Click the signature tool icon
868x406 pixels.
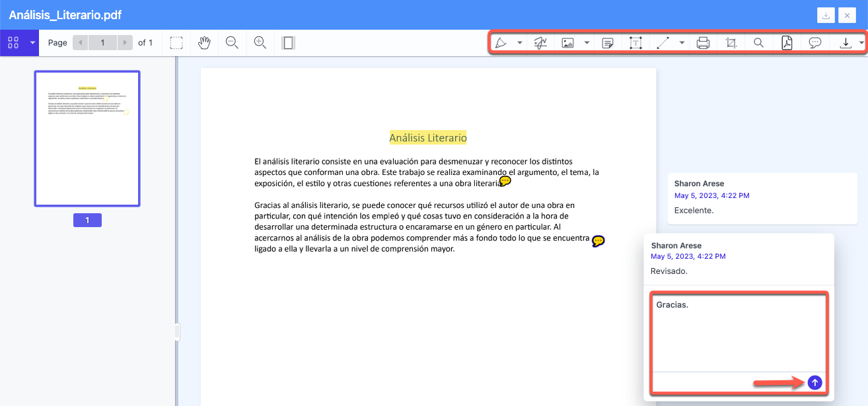pos(540,43)
